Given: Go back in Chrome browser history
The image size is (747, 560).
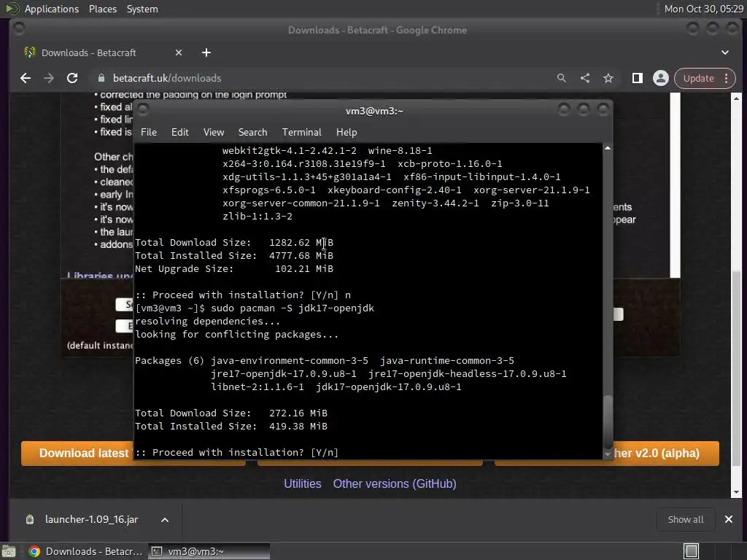Looking at the screenshot, I should pos(26,78).
